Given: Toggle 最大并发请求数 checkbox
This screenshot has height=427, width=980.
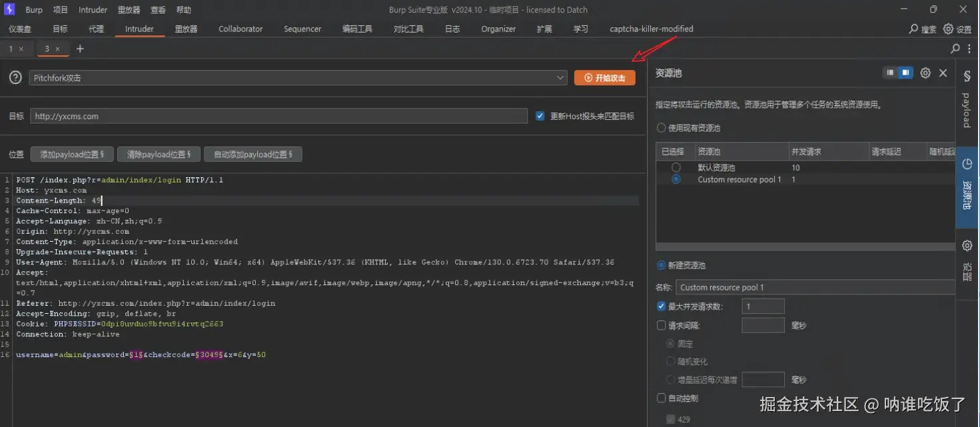Looking at the screenshot, I should pos(662,306).
